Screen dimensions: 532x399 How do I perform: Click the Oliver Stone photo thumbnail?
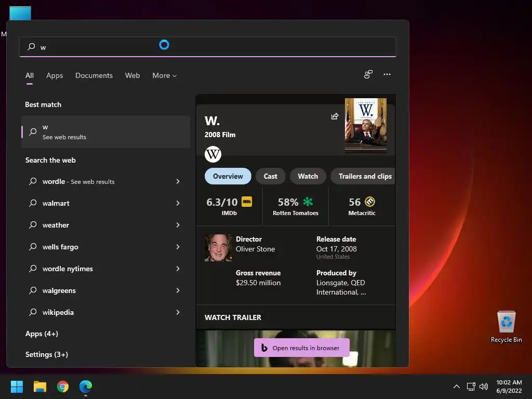pos(219,247)
